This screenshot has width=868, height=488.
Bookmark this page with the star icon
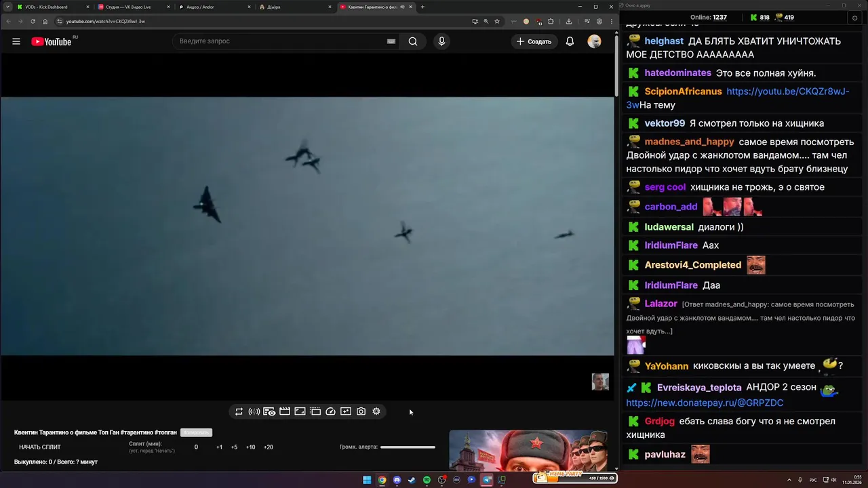click(x=497, y=21)
